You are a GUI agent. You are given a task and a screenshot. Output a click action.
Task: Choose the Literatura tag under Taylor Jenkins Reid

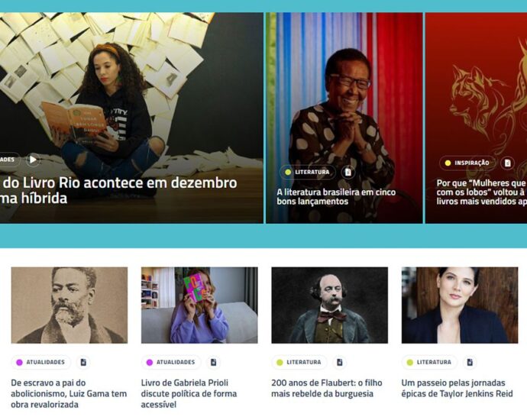click(429, 362)
